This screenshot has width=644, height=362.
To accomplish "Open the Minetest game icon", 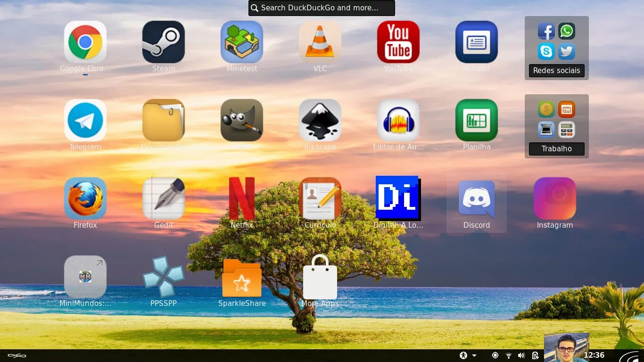I will [x=242, y=42].
